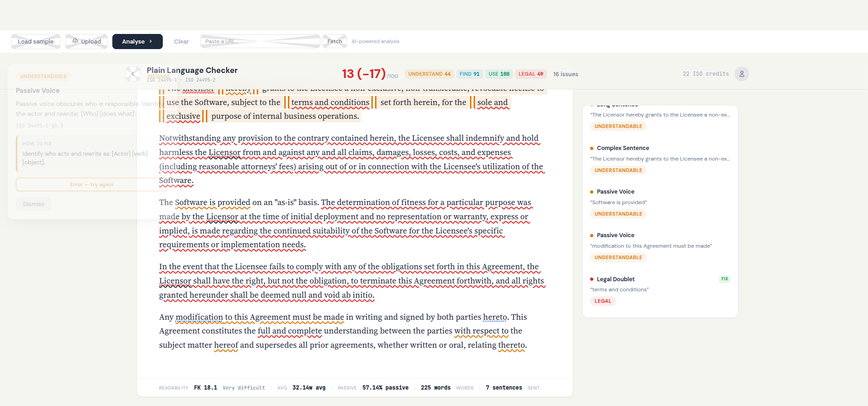Viewport: 868px width, 406px height.
Task: Click underlined word 'thereto' at document end
Action: (511, 345)
